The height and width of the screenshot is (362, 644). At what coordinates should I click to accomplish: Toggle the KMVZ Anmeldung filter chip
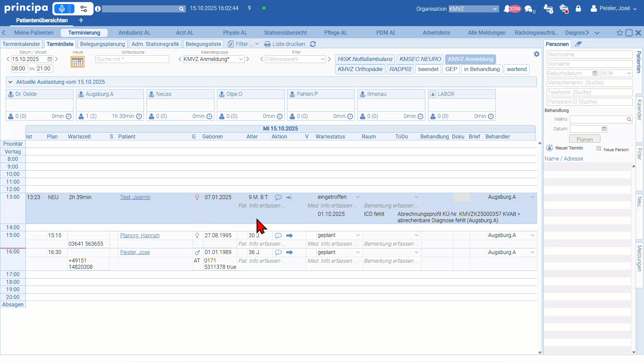[470, 59]
